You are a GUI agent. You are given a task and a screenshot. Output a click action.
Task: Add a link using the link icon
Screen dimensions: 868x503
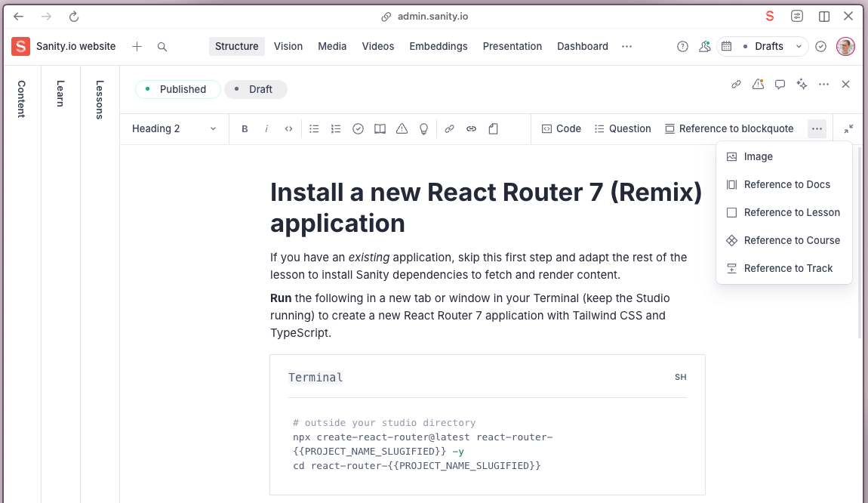click(x=449, y=128)
